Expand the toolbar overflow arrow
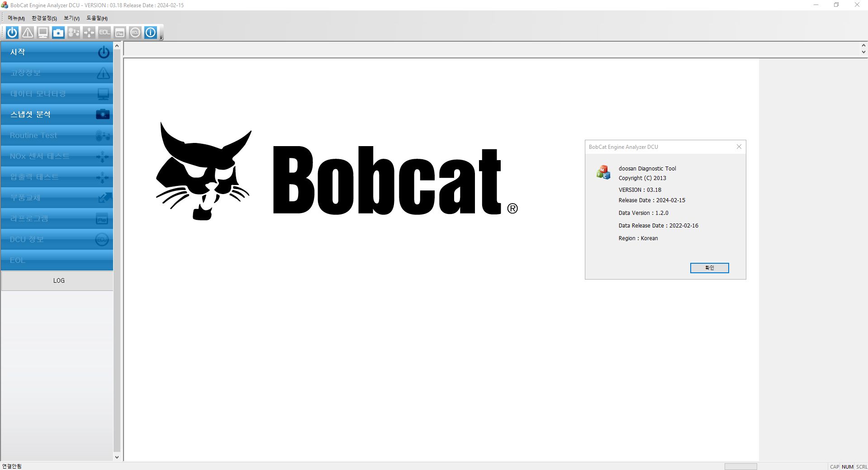868x470 pixels. (x=160, y=38)
